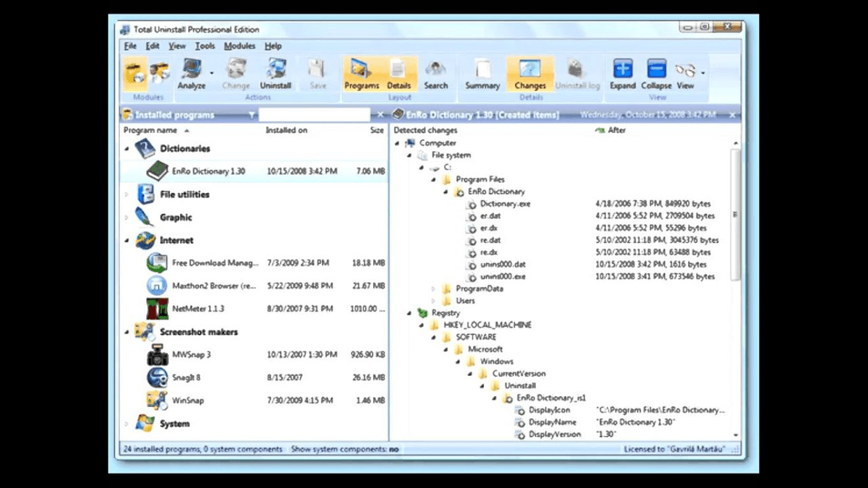Click the View glasses icon
868x488 pixels.
tap(685, 70)
